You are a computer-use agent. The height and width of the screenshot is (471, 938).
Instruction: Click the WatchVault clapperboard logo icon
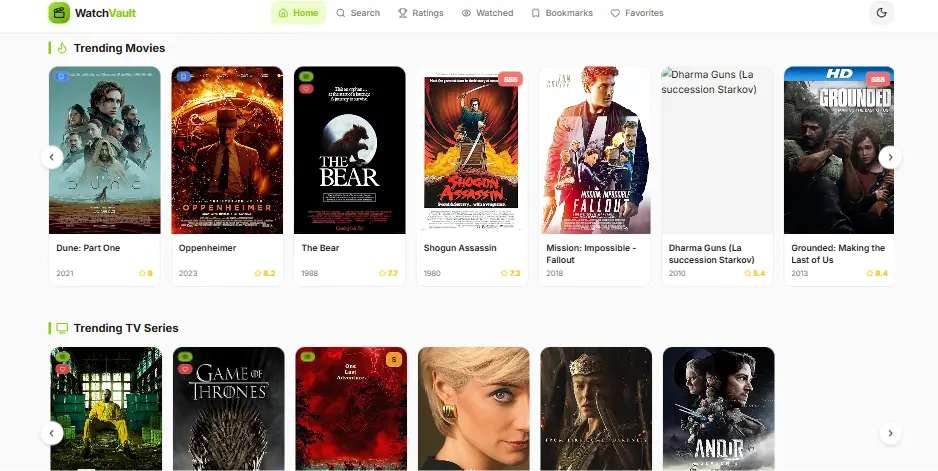click(59, 13)
